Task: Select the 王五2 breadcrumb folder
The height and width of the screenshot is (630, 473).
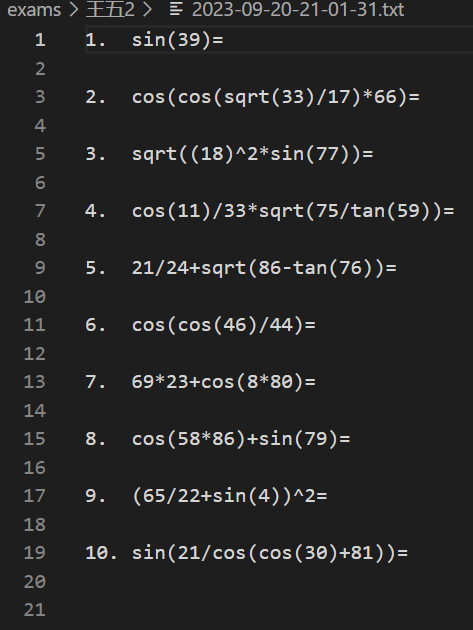Action: coord(110,9)
